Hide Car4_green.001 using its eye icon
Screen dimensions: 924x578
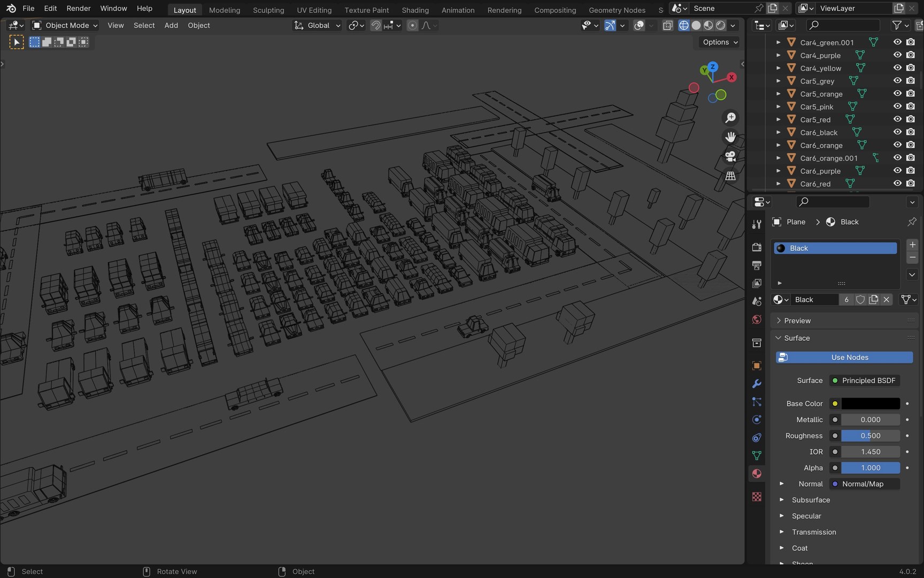[897, 42]
